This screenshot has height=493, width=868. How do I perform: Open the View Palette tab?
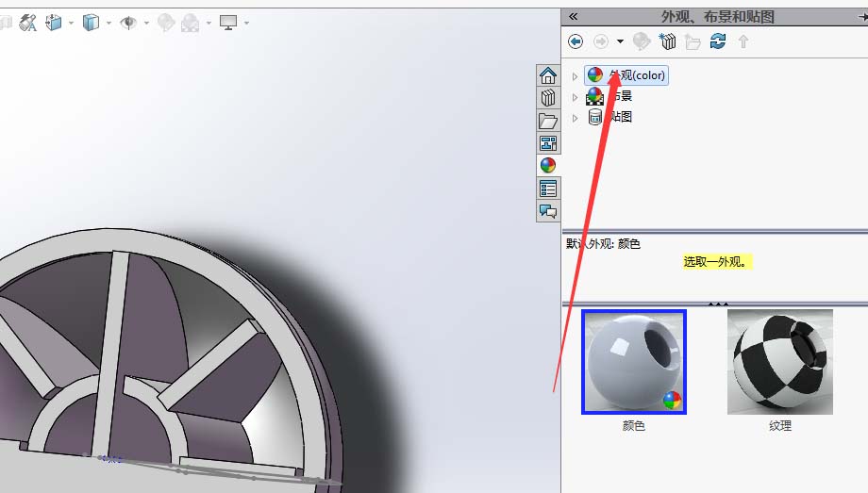coord(548,143)
